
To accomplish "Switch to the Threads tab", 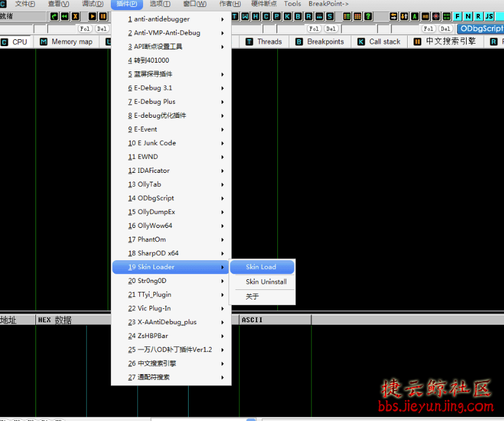I will tap(263, 42).
